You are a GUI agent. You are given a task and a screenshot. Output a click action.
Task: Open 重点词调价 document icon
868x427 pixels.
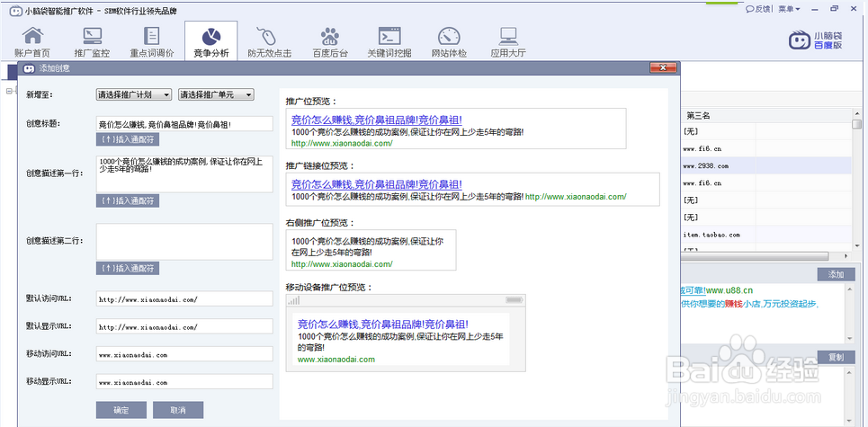click(x=152, y=42)
